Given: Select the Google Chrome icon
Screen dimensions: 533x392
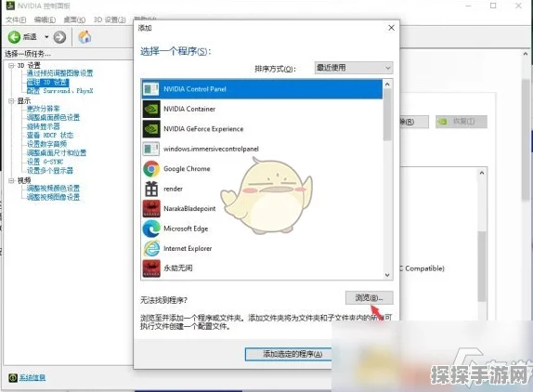Looking at the screenshot, I should click(x=151, y=169).
